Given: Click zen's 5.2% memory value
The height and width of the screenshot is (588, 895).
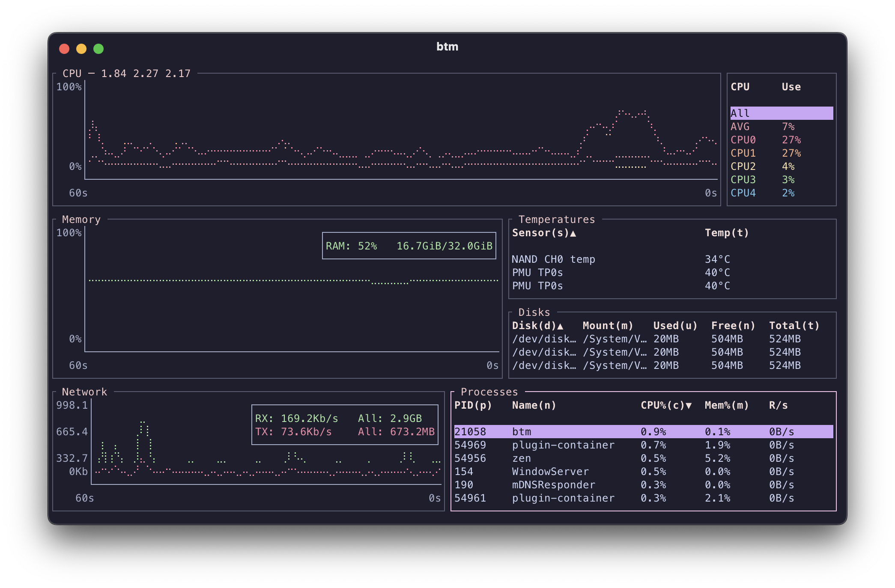Looking at the screenshot, I should (x=717, y=458).
